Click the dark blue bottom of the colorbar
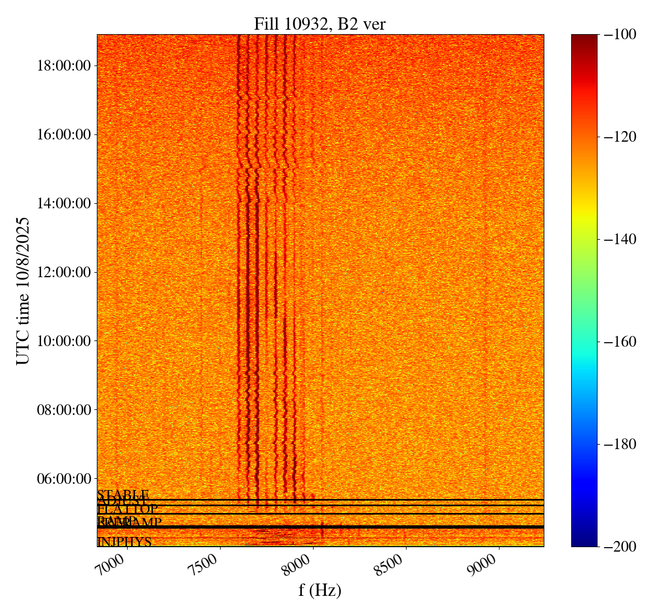Image resolution: width=672 pixels, height=616 pixels. 584,540
